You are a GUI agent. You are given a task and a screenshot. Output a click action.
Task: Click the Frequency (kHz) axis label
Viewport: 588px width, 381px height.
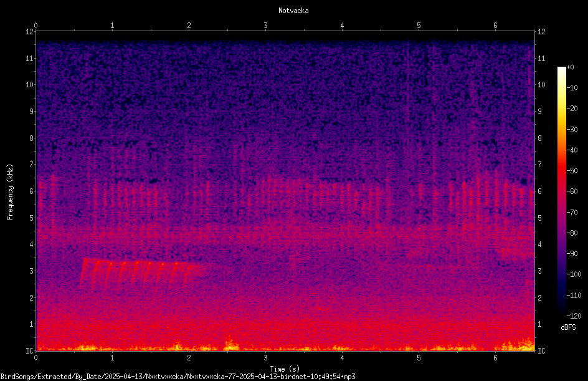(x=10, y=192)
